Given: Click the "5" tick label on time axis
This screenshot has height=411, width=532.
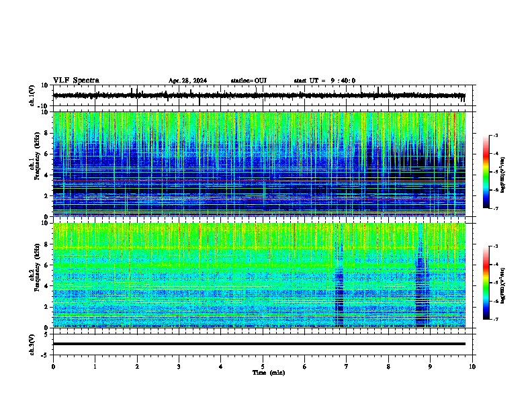Looking at the screenshot, I should tap(263, 367).
